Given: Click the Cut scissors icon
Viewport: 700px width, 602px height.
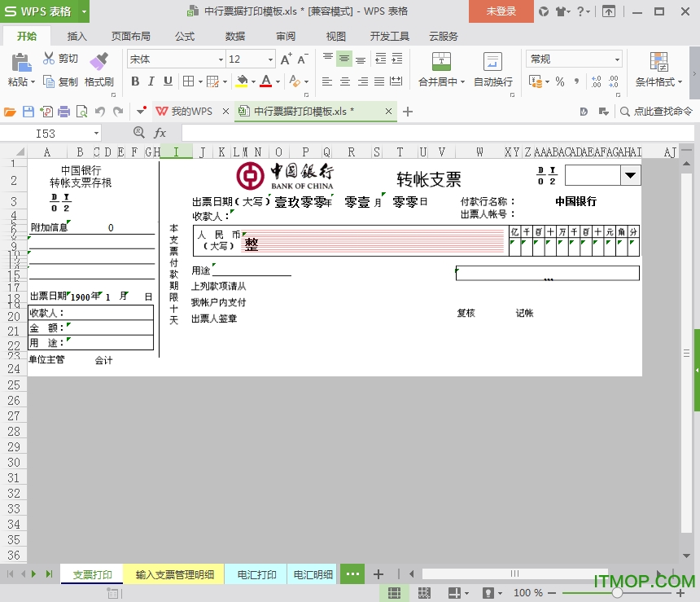Looking at the screenshot, I should click(48, 59).
